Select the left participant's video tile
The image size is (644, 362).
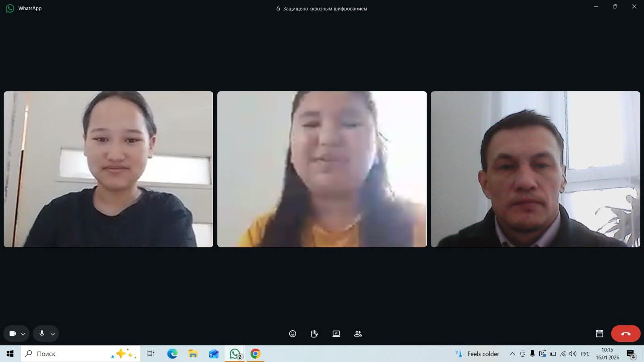click(108, 169)
